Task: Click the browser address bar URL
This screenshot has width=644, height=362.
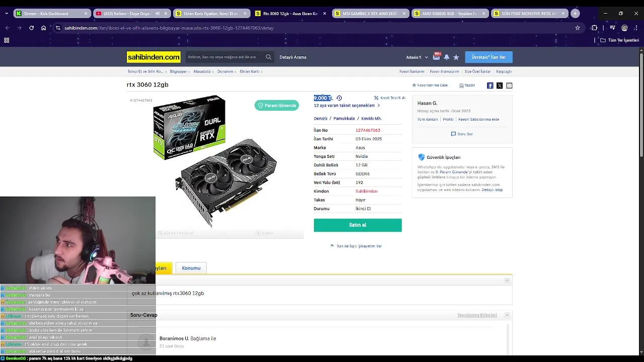Action: click(169, 28)
